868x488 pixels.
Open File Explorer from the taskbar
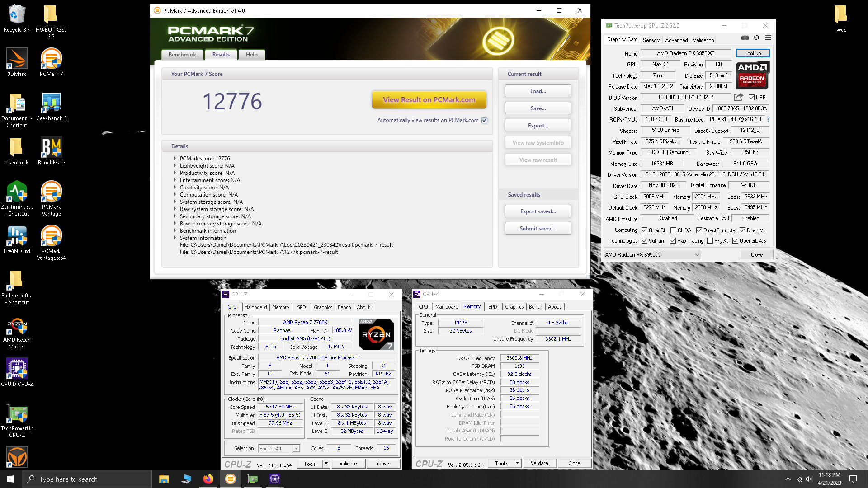tap(164, 479)
